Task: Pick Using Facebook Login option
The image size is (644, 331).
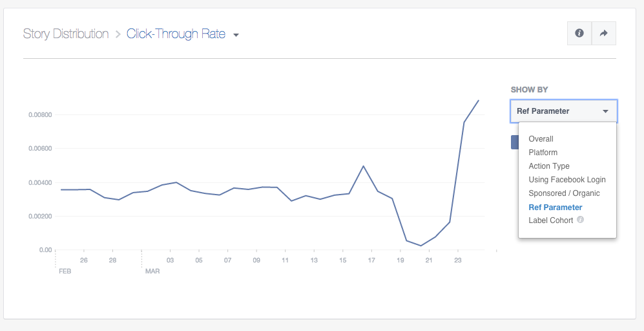Action: [567, 180]
